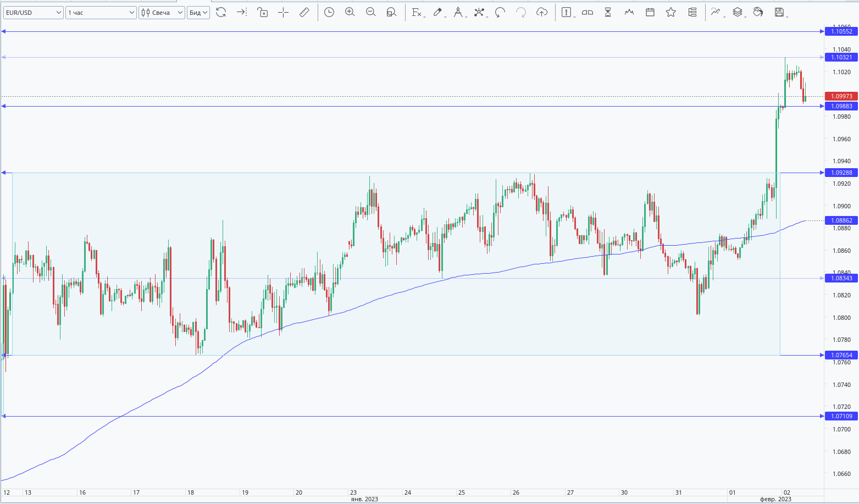Click the red 1.09973 current price label
Screen dimensions: 859x504
[x=841, y=96]
